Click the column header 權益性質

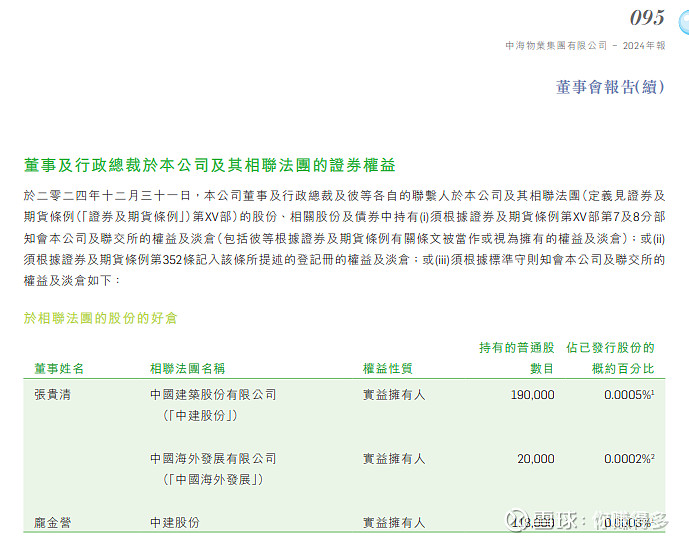[388, 368]
